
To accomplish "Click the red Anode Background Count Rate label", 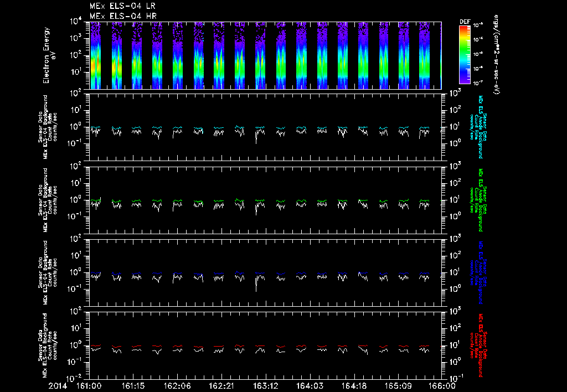I will coord(478,345).
